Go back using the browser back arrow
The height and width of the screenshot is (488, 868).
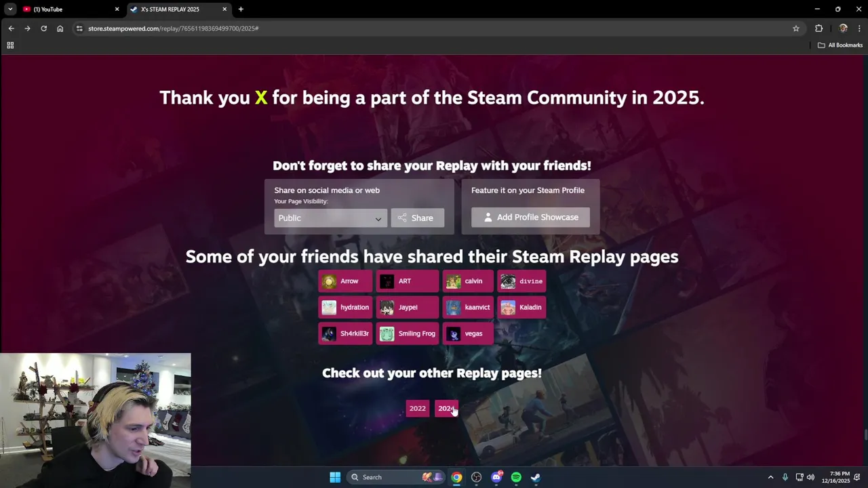pyautogui.click(x=11, y=28)
